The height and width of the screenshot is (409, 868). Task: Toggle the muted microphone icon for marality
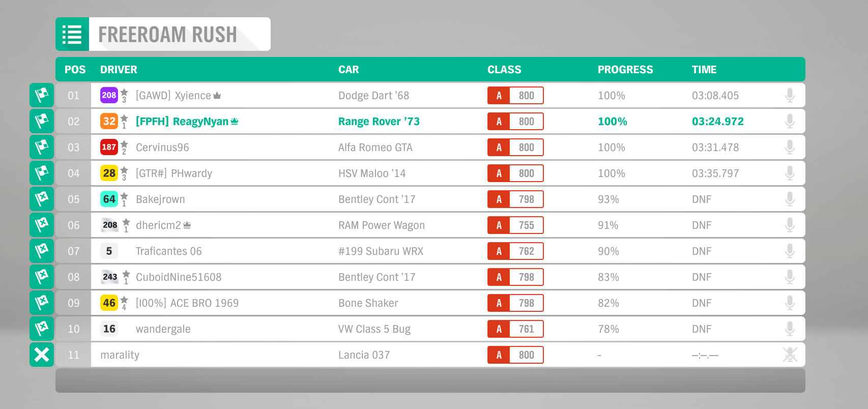click(x=790, y=355)
